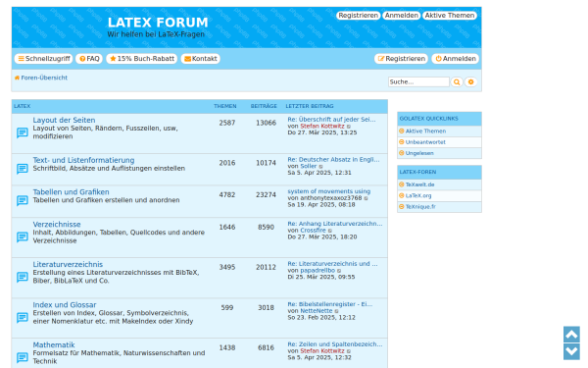Click view-post icon after Crossfire
The height and width of the screenshot is (368, 588).
coord(330,231)
